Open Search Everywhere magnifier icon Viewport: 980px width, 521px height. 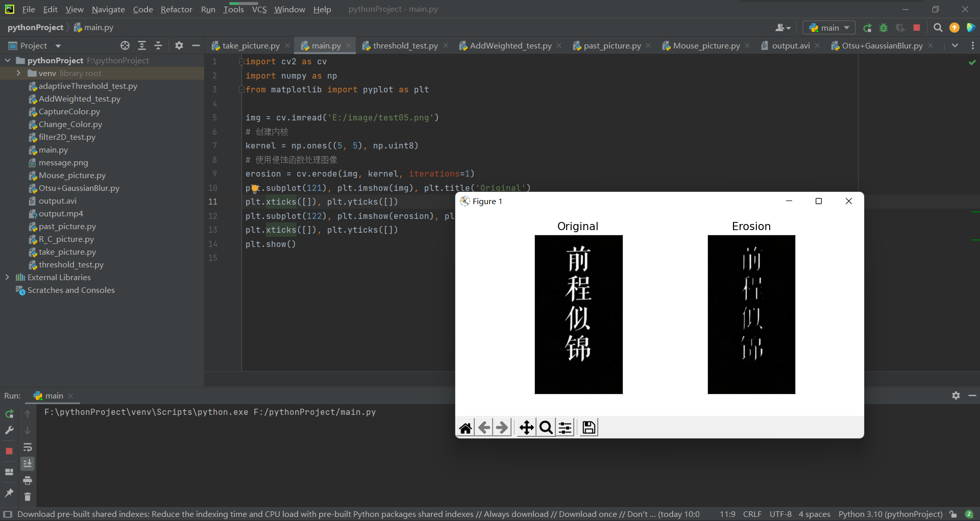pos(938,28)
